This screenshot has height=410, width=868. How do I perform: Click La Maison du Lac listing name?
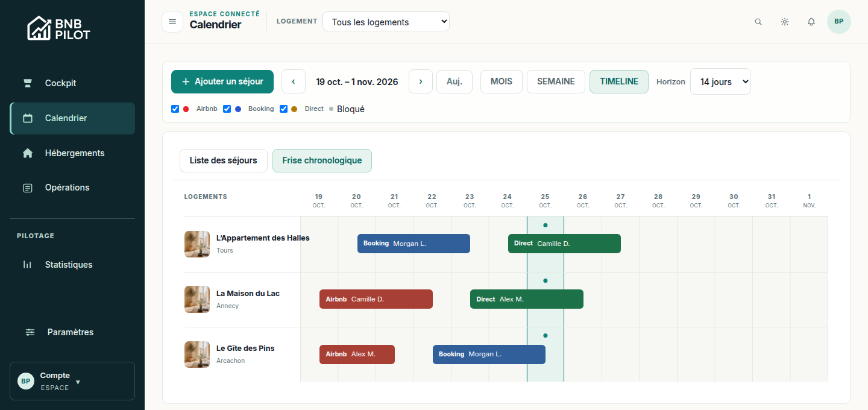[248, 294]
